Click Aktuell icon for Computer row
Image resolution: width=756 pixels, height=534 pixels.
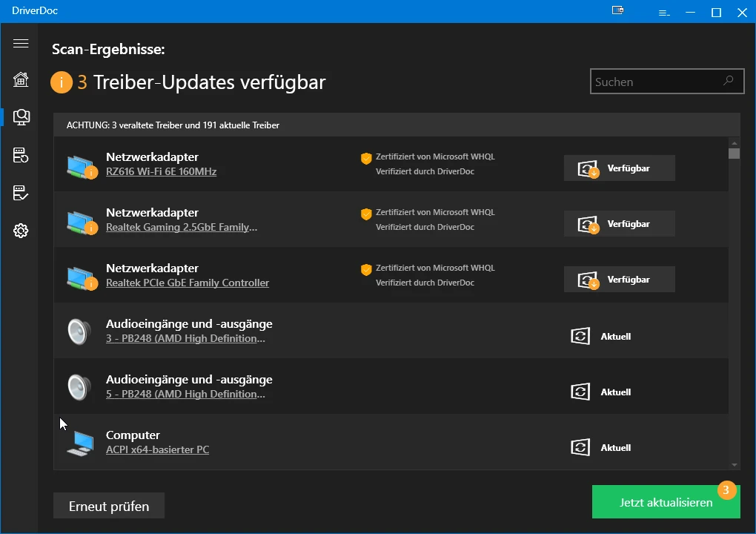pyautogui.click(x=580, y=447)
